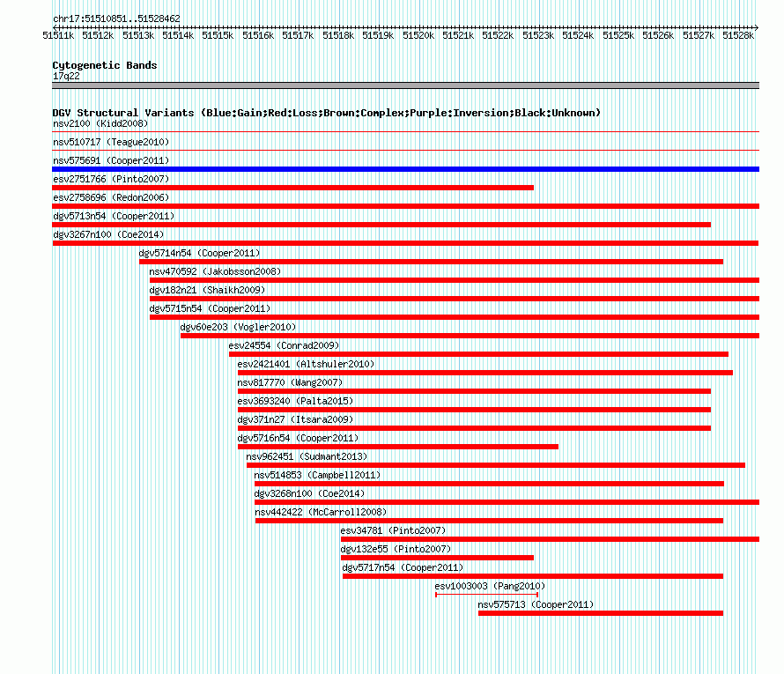Open variant esv24554 (Conrad2009)
The height and width of the screenshot is (674, 784).
coord(284,345)
